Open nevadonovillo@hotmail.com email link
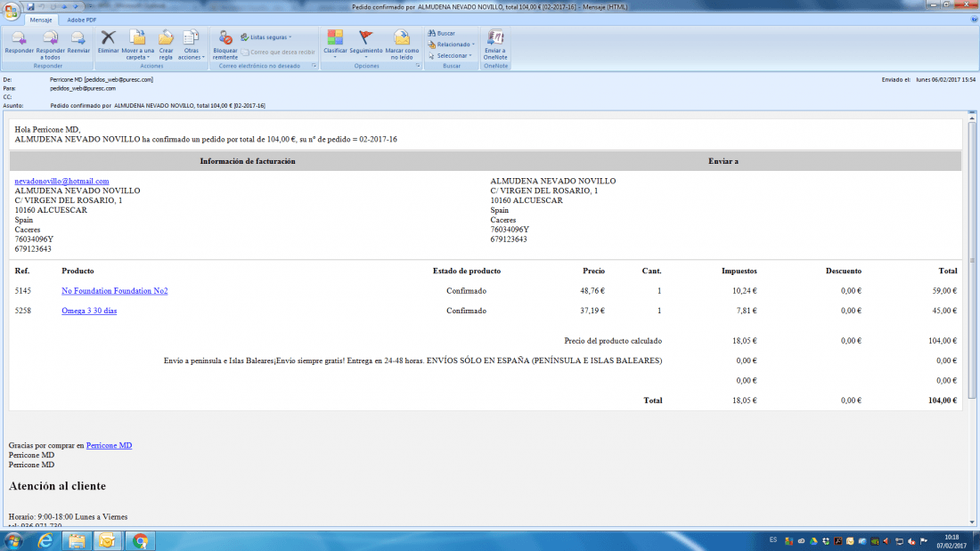 pyautogui.click(x=61, y=182)
